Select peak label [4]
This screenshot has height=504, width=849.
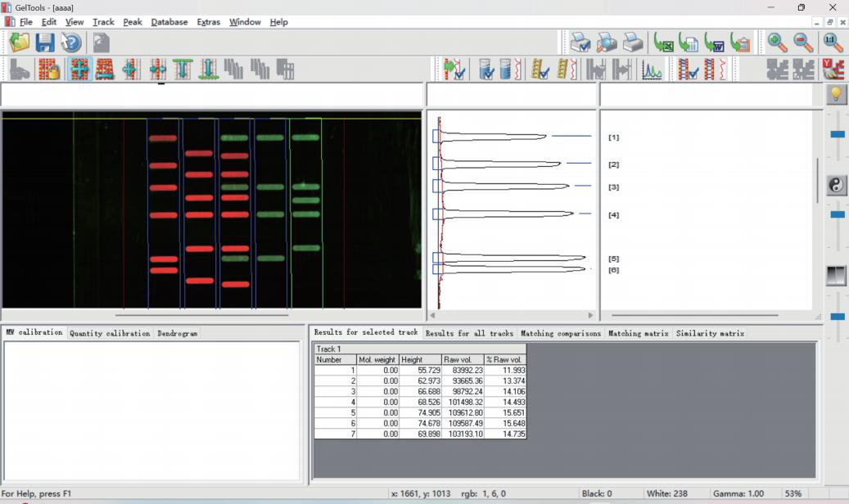point(613,215)
